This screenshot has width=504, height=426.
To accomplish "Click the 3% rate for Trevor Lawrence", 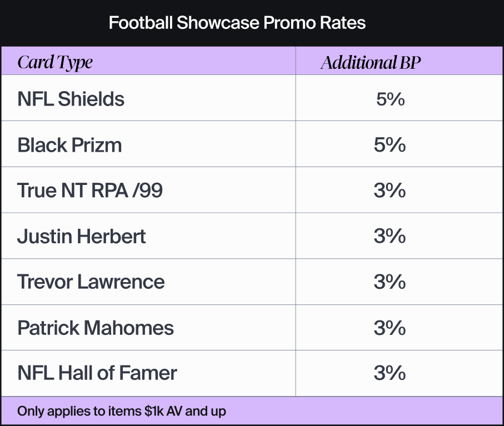I will click(390, 282).
